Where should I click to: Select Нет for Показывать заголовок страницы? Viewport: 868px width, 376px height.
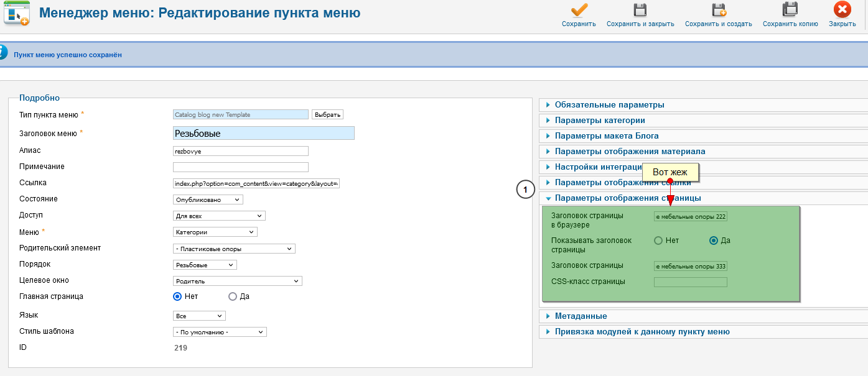658,241
